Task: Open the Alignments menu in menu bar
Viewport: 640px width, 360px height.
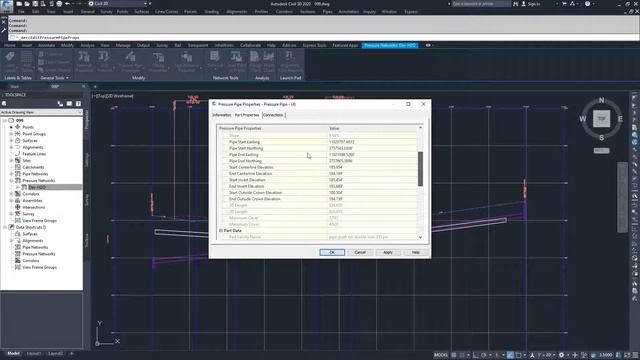Action: [x=236, y=11]
